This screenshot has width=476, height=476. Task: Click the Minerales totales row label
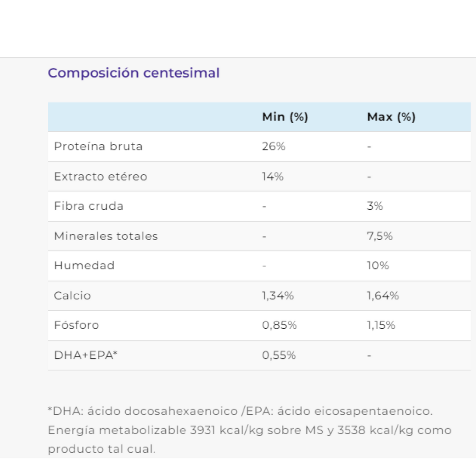(x=106, y=236)
